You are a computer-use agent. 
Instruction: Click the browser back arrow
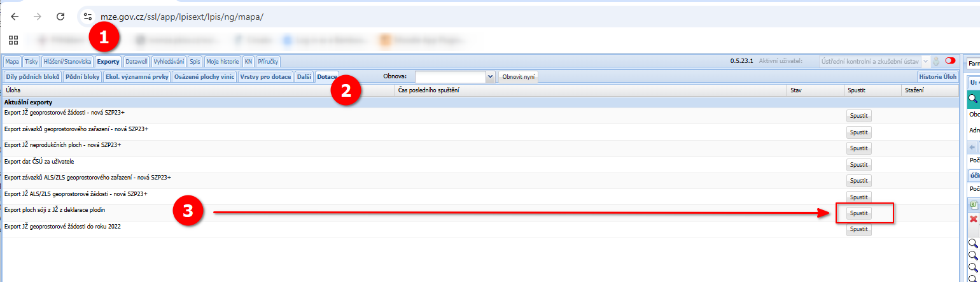pyautogui.click(x=15, y=17)
